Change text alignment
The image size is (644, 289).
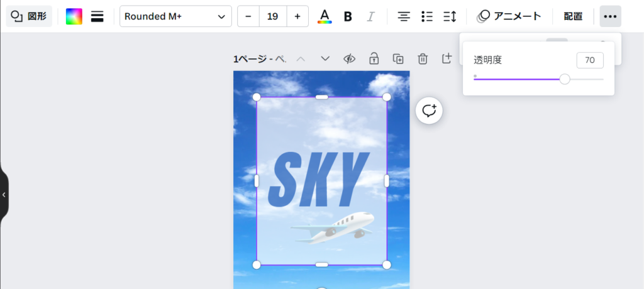tap(404, 16)
